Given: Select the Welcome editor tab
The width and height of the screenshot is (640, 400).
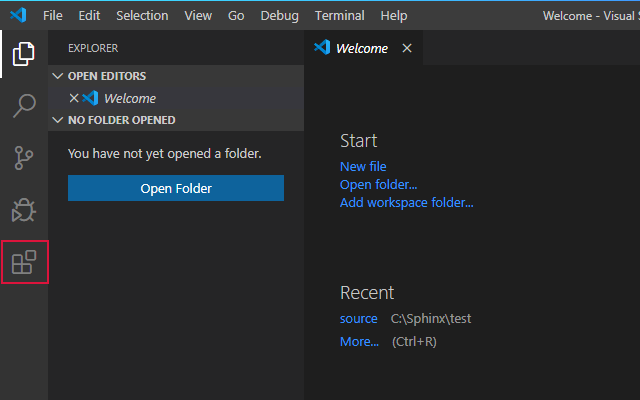Looking at the screenshot, I should (363, 48).
